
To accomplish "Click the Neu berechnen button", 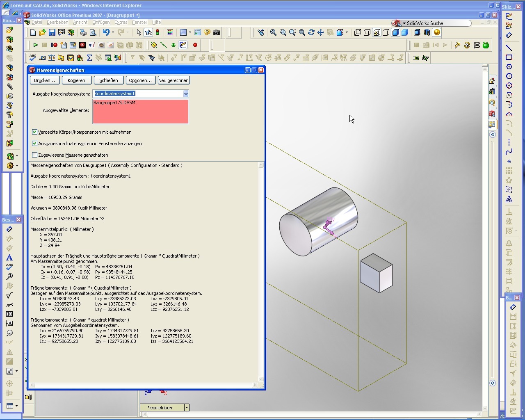I will (173, 80).
